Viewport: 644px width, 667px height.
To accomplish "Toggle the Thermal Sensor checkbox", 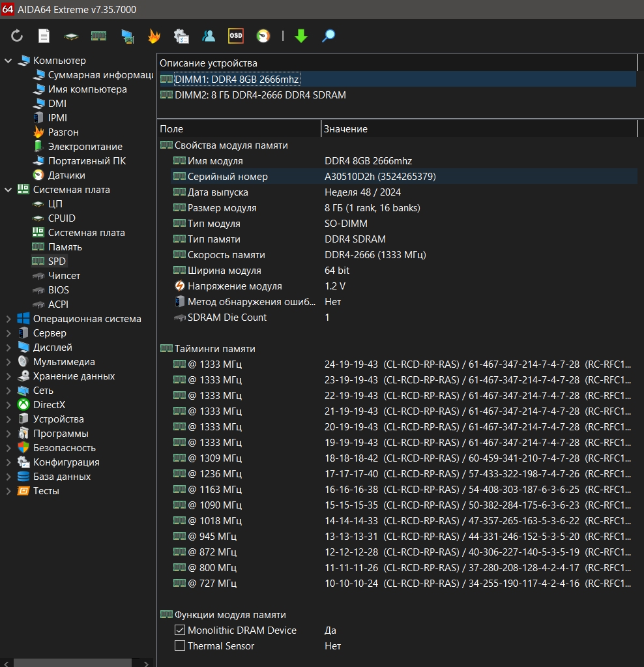I will point(180,645).
